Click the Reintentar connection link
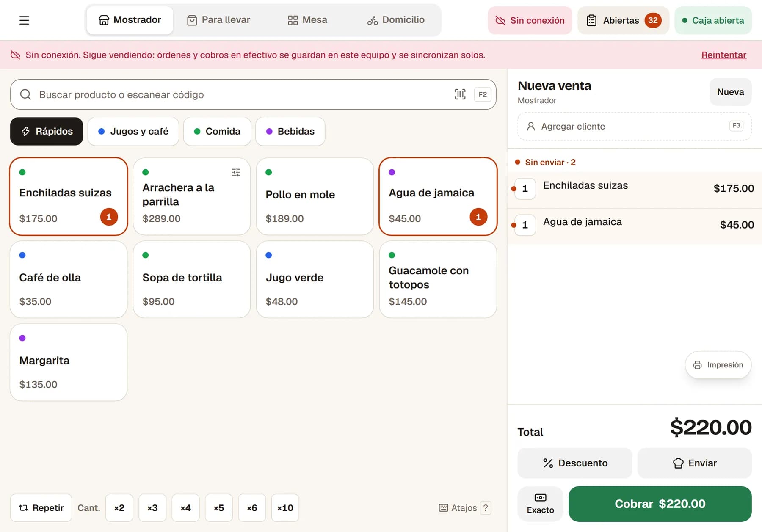Viewport: 762px width, 532px height. click(x=723, y=55)
